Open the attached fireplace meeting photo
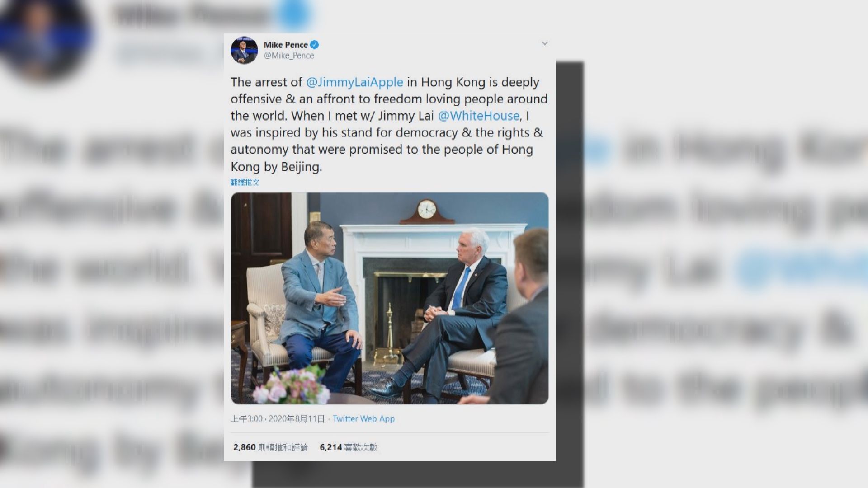This screenshot has width=868, height=488. [x=390, y=298]
